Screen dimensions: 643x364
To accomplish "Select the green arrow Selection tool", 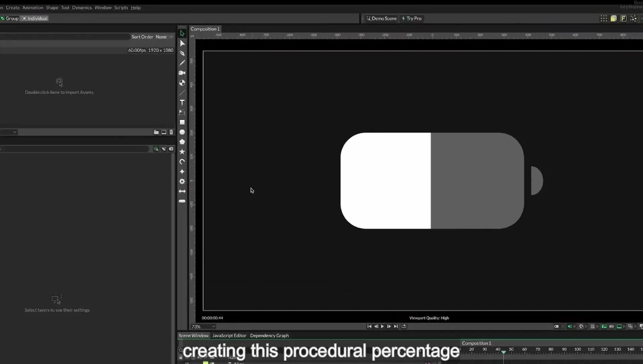I will [x=182, y=33].
